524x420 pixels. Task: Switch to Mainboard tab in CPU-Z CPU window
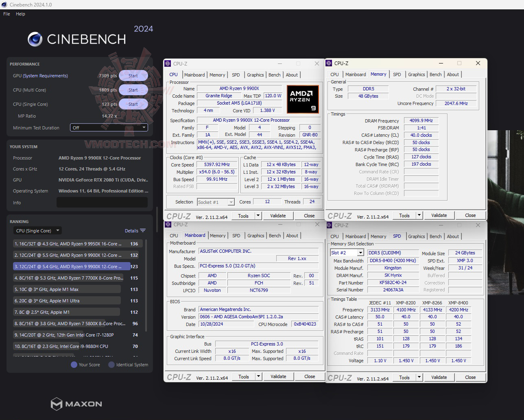(x=194, y=75)
